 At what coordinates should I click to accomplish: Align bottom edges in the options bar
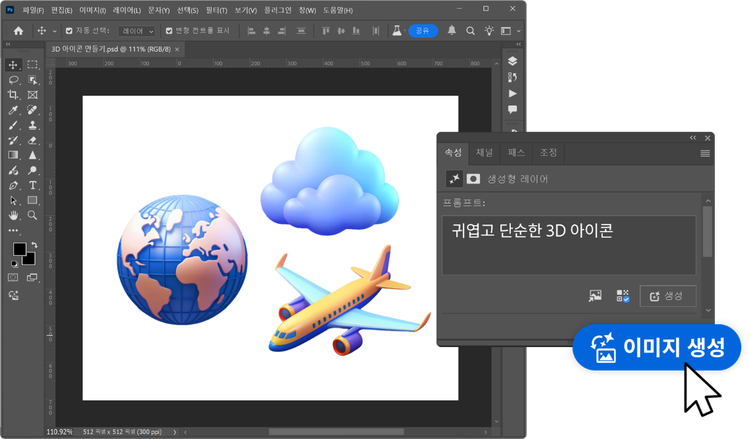pyautogui.click(x=356, y=31)
